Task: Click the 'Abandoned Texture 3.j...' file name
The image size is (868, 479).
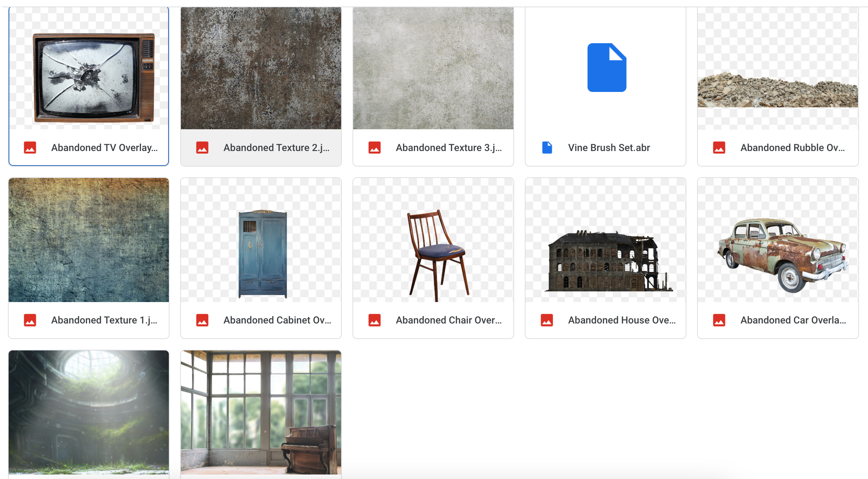Action: 449,148
